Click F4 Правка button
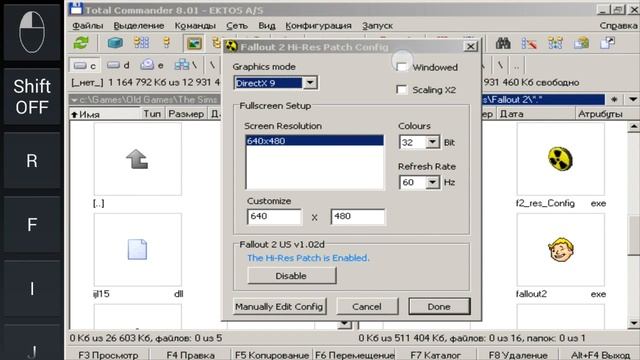This screenshot has height=360, width=640. tap(190, 355)
